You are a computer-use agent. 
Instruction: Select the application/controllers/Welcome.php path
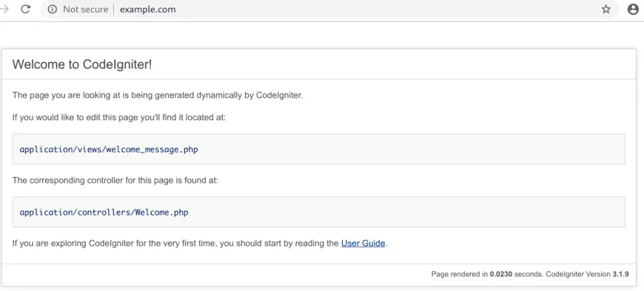104,212
